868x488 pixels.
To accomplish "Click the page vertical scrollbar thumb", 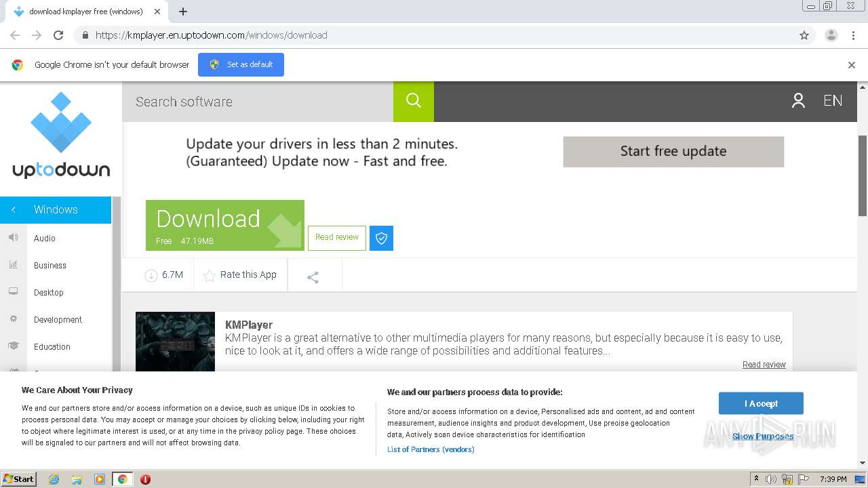I will tap(863, 176).
